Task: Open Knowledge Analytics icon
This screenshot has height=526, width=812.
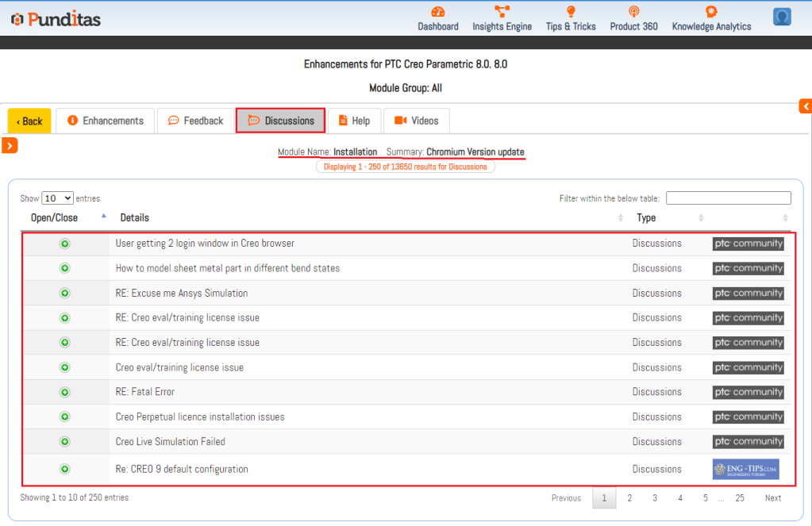Action: tap(711, 12)
